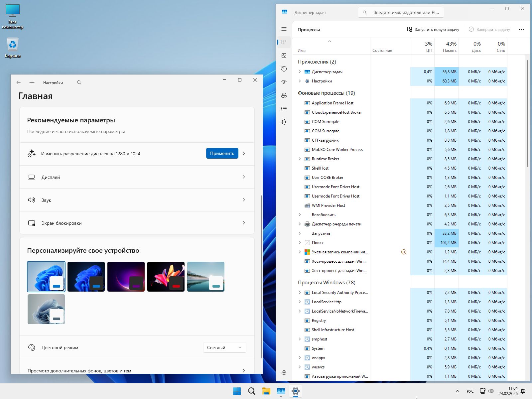The width and height of the screenshot is (532, 399).
Task: Open the Цветовой режим dropdown showing Светлый
Action: [224, 347]
